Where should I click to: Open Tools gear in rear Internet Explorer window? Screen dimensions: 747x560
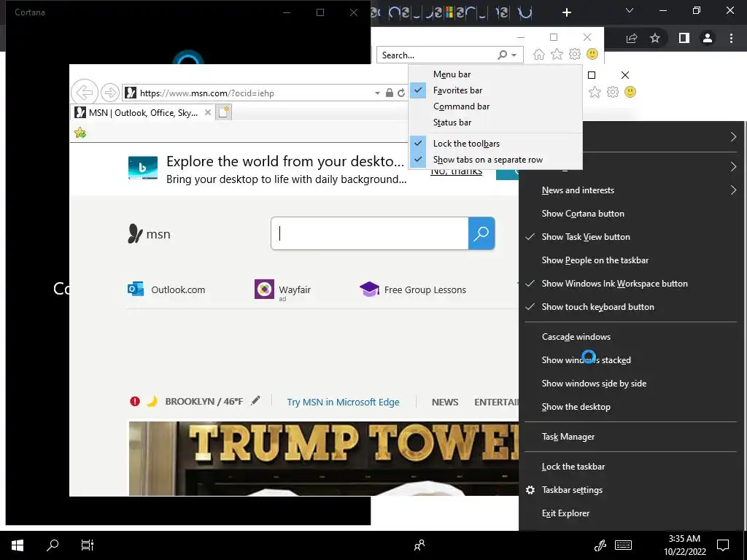(575, 54)
